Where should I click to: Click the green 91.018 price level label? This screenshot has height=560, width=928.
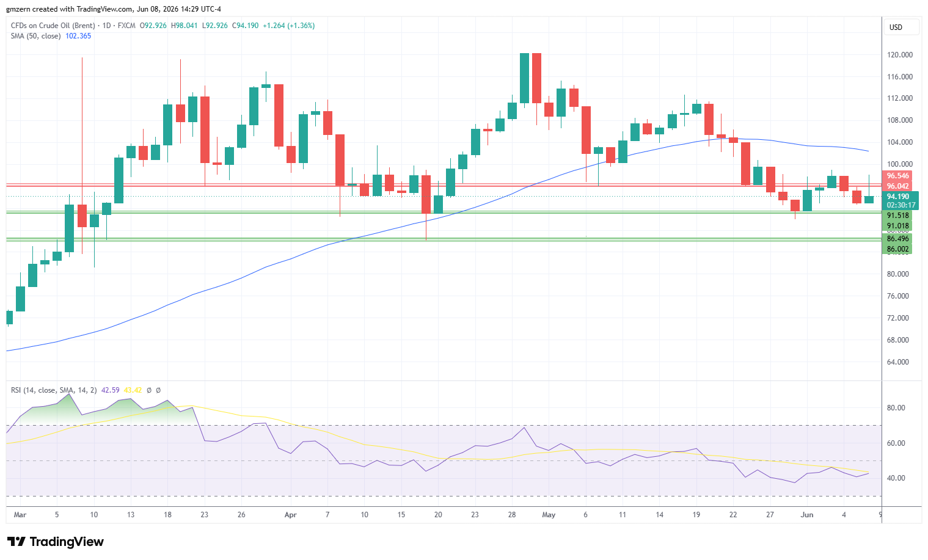(898, 226)
